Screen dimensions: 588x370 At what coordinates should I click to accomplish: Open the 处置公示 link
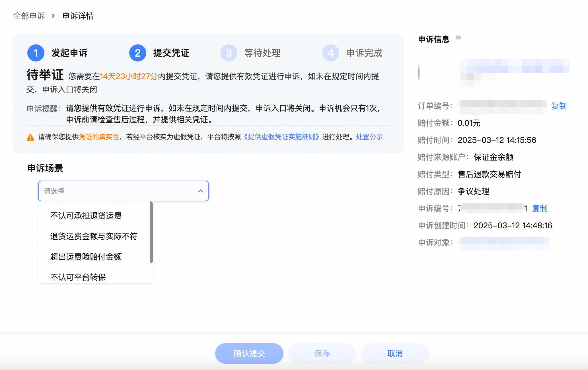coord(369,137)
